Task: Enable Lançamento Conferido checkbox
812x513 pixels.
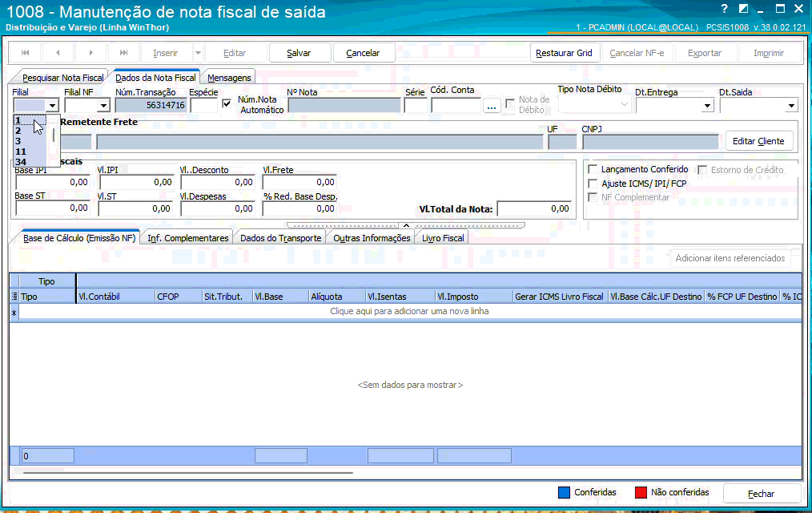Action: pyautogui.click(x=593, y=169)
